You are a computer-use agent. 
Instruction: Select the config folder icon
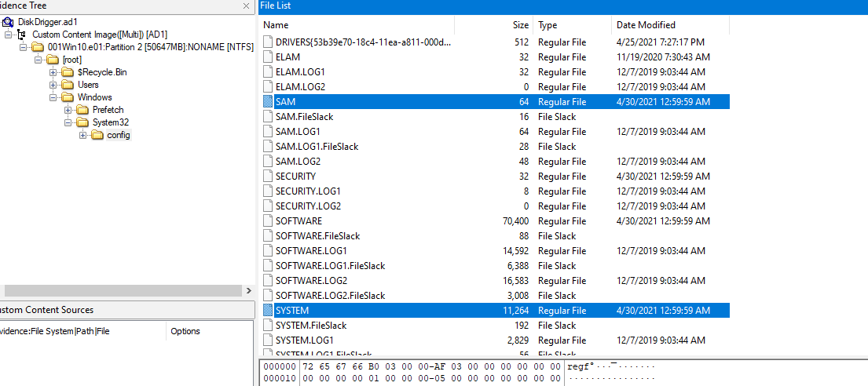click(97, 135)
